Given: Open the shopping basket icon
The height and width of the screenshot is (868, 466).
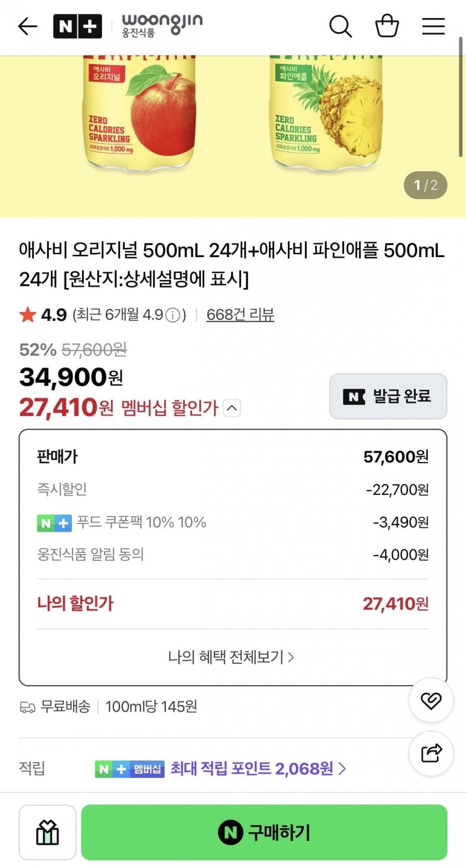Looking at the screenshot, I should 387,26.
